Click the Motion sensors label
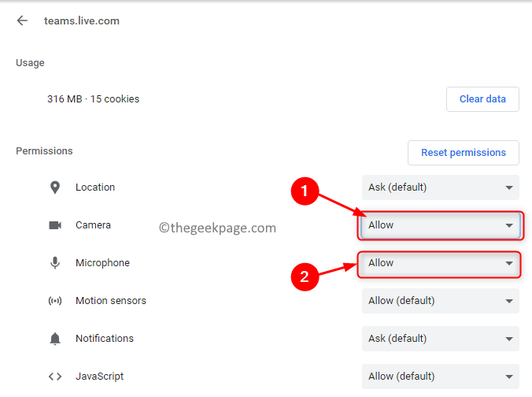 click(111, 301)
